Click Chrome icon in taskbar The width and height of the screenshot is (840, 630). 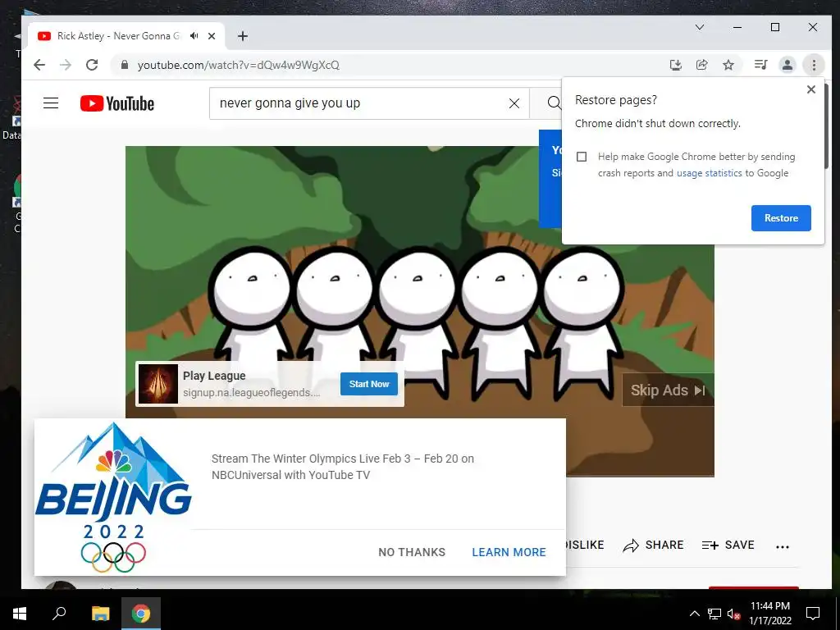click(141, 614)
